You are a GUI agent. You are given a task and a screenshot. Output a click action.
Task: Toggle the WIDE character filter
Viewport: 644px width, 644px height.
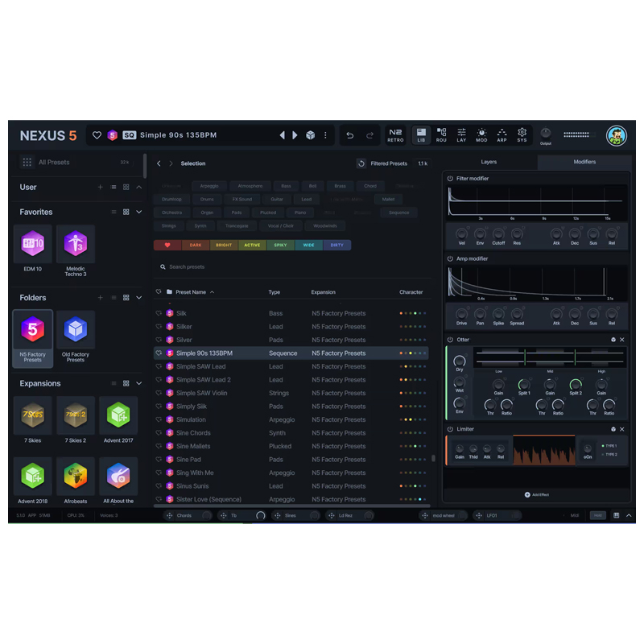(308, 246)
